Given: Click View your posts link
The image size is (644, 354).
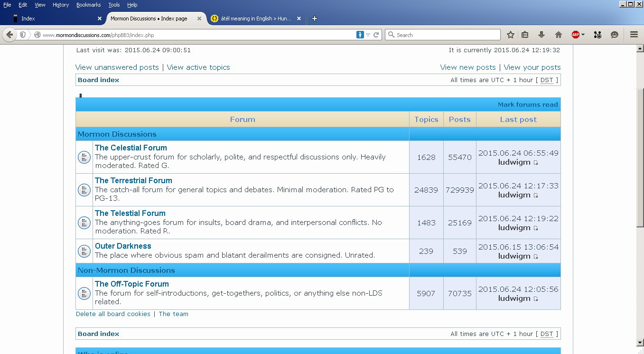Looking at the screenshot, I should point(532,67).
